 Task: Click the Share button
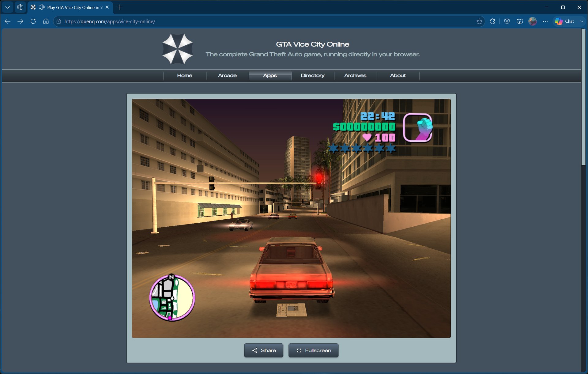(264, 350)
